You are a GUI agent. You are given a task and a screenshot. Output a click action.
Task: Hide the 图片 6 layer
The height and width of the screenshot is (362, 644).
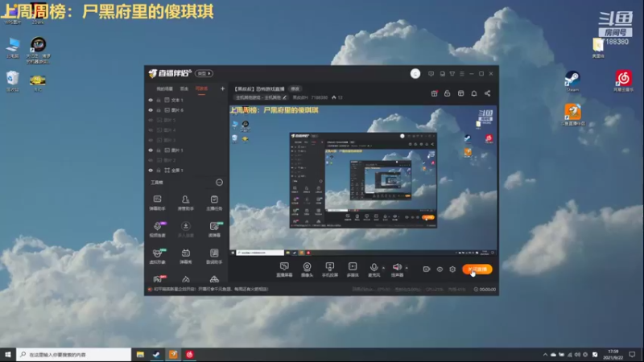pyautogui.click(x=151, y=110)
